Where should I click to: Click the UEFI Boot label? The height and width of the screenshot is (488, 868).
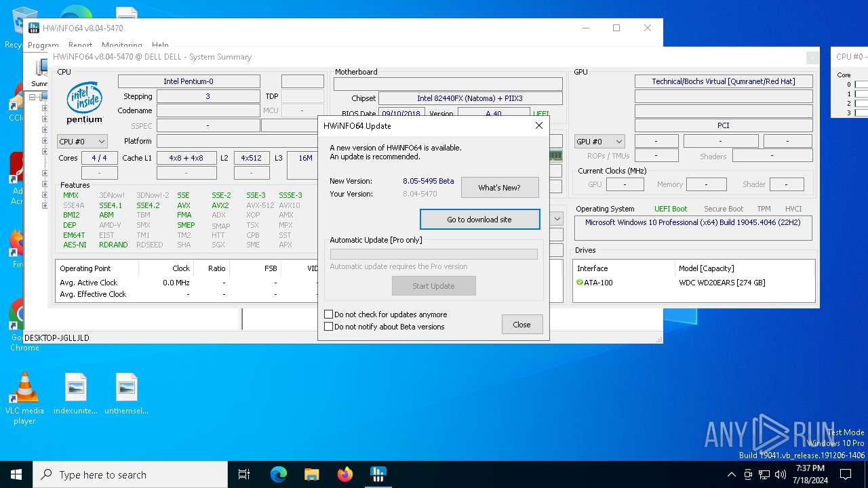[x=671, y=209]
